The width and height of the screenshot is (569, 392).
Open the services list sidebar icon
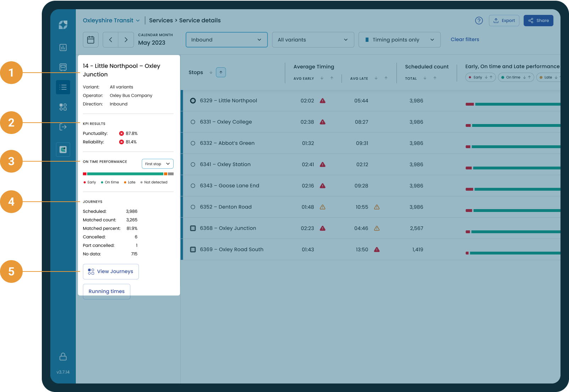(x=63, y=87)
